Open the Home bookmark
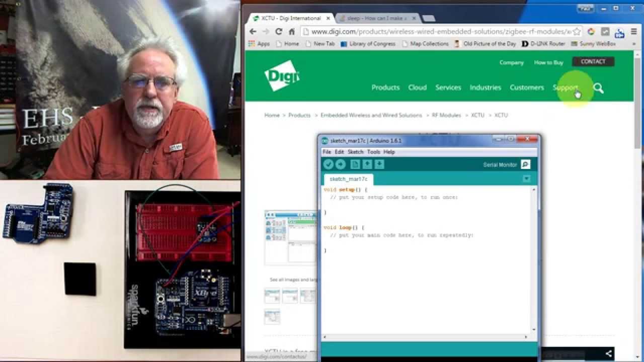This screenshot has height=362, width=644. pos(287,44)
